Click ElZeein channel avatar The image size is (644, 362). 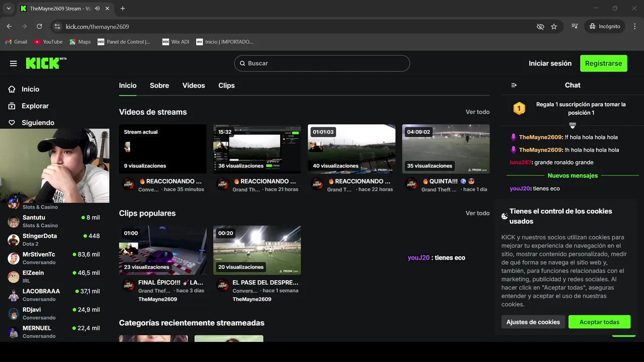click(14, 277)
